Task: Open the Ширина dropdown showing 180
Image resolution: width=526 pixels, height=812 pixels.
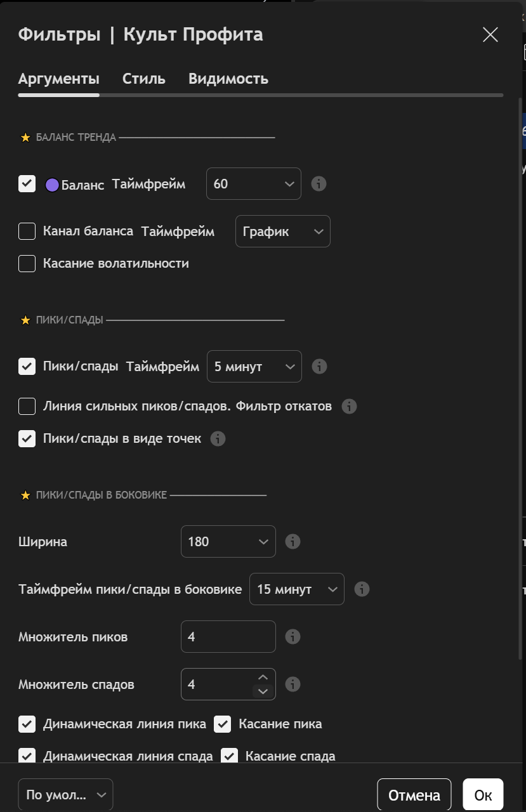Action: [228, 542]
